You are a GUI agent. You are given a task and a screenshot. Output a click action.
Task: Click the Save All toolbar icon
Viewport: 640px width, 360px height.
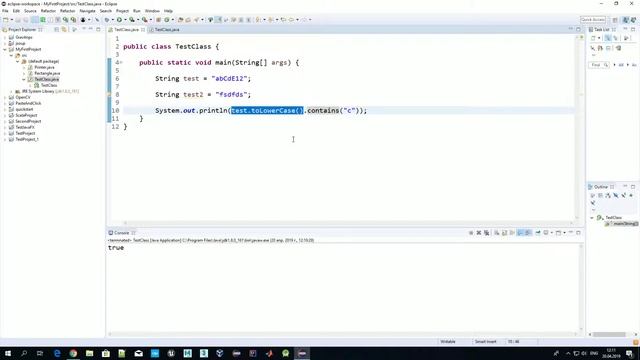click(x=26, y=20)
